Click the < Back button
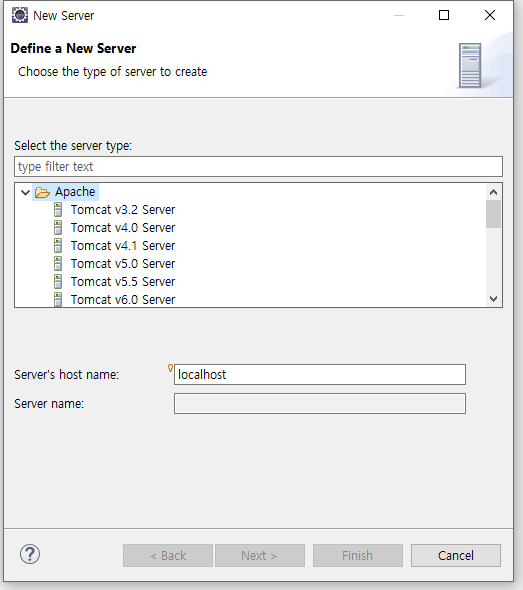This screenshot has height=590, width=523. pyautogui.click(x=168, y=555)
